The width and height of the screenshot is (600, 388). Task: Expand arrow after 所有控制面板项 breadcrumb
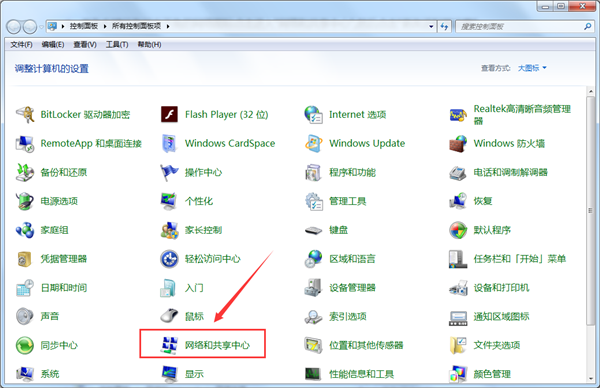[168, 26]
